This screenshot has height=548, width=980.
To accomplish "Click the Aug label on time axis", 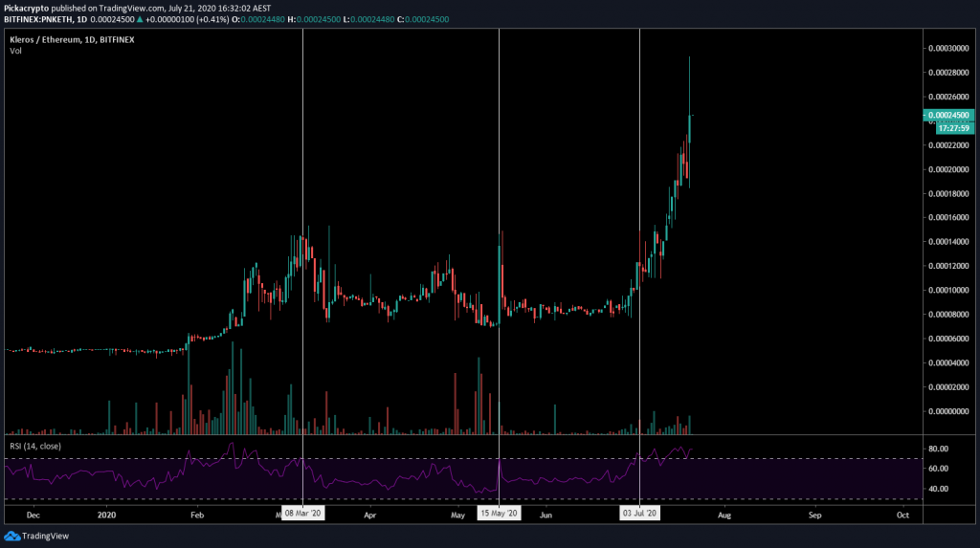I will [x=724, y=515].
